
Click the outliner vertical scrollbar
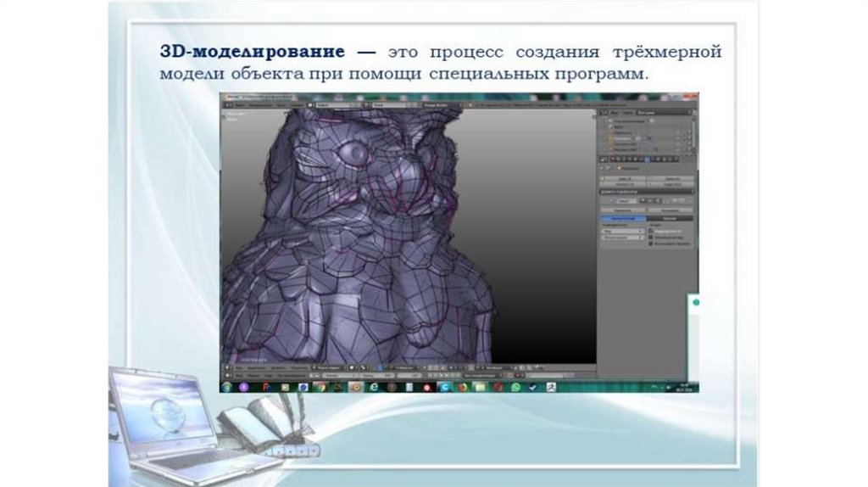pyautogui.click(x=693, y=133)
